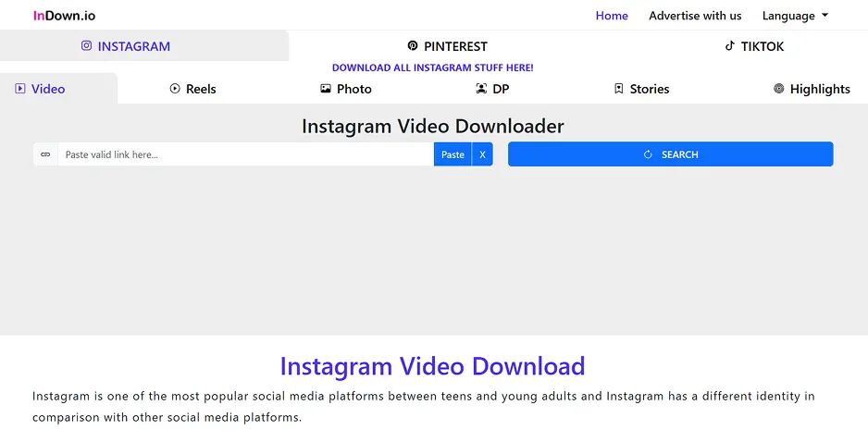Click the Video play-square icon
Screen dimensions: 868x442
(x=20, y=89)
